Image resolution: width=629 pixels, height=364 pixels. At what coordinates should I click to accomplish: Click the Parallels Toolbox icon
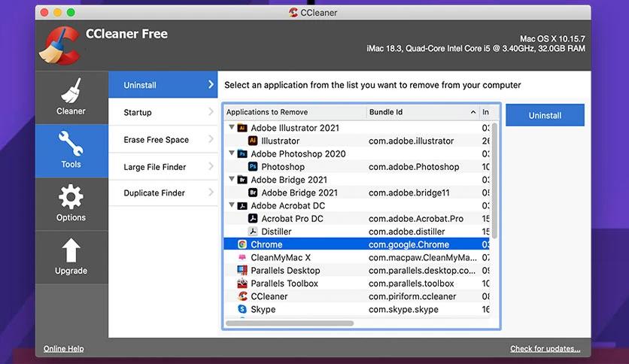point(242,284)
